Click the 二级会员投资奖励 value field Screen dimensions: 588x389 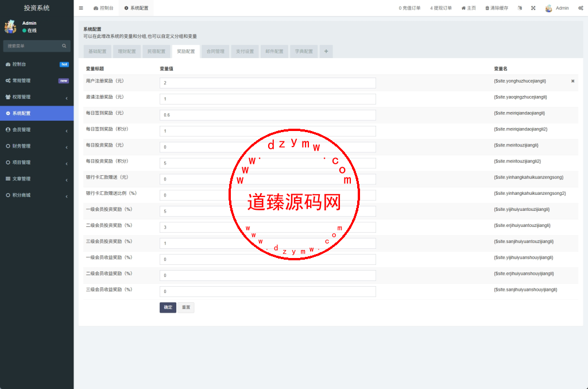point(268,228)
